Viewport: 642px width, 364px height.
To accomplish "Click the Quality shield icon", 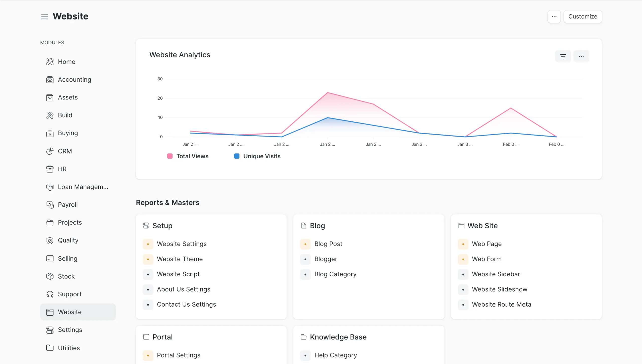I will 50,240.
